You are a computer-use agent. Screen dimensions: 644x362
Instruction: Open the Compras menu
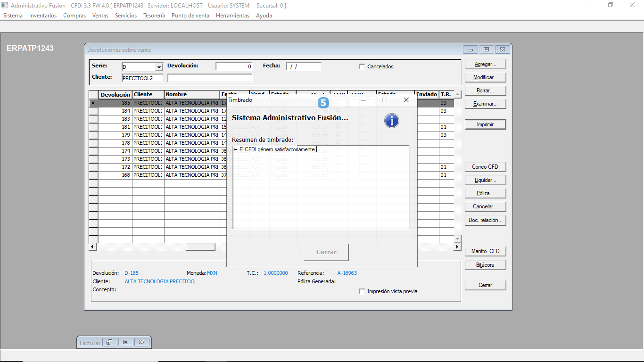pos(74,16)
